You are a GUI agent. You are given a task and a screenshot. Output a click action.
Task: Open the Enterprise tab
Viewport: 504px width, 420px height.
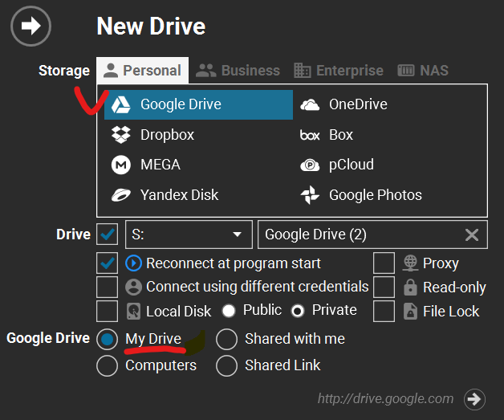[x=338, y=71]
